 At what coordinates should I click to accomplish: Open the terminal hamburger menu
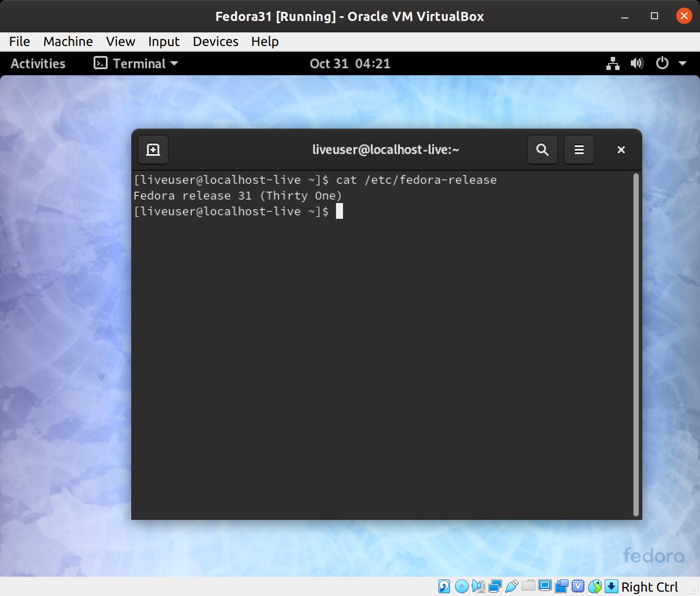click(x=579, y=150)
